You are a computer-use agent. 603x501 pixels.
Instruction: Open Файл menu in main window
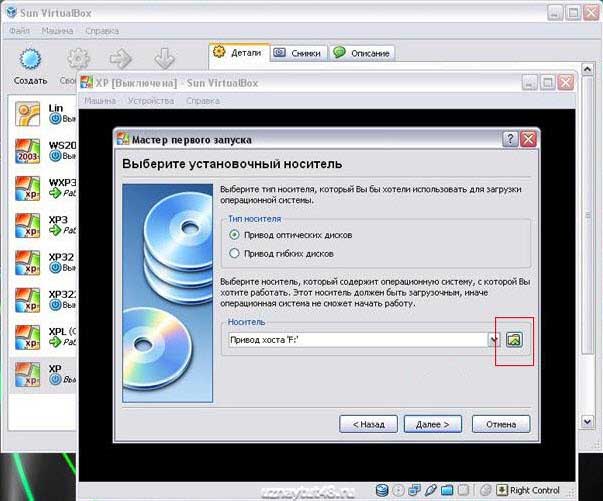(x=19, y=30)
